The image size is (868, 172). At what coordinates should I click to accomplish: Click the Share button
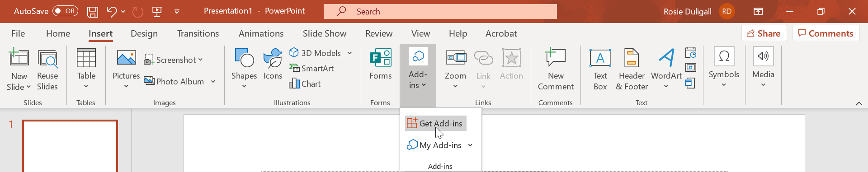[764, 33]
